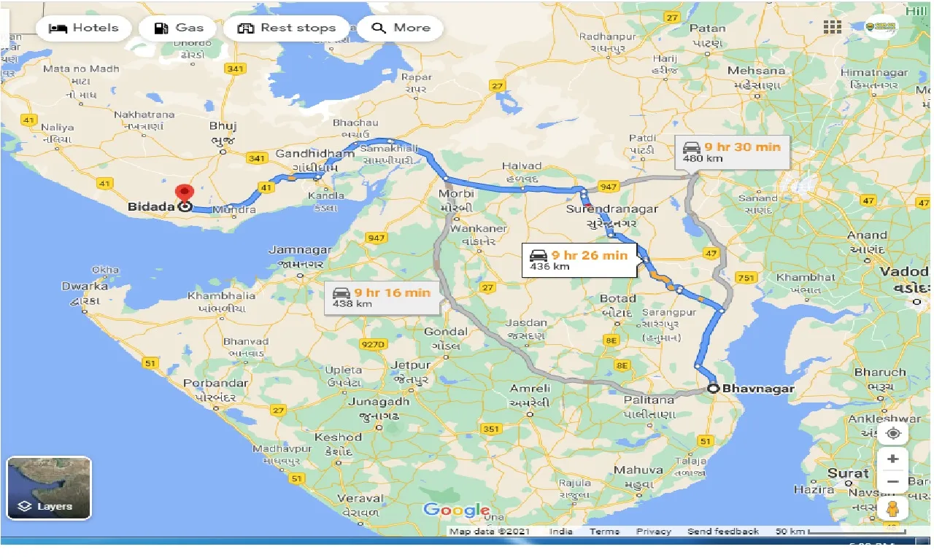The width and height of the screenshot is (934, 560).
Task: Select the red Bidada destination pin
Action: click(185, 195)
